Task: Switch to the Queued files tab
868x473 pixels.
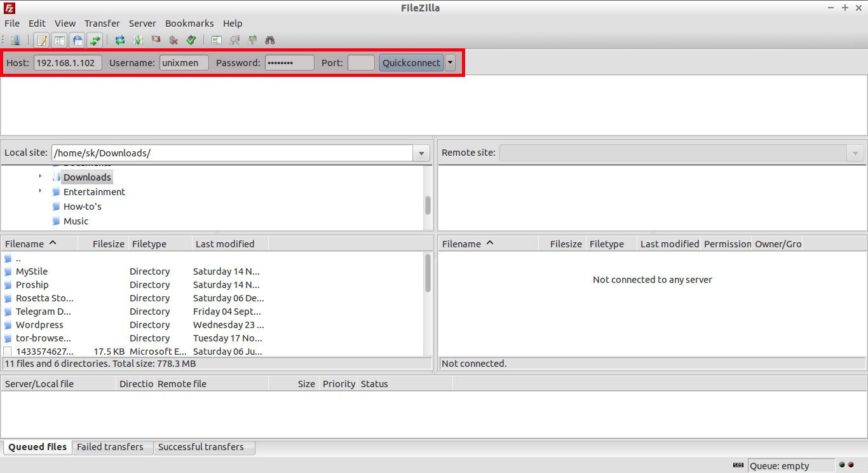Action: pos(37,447)
